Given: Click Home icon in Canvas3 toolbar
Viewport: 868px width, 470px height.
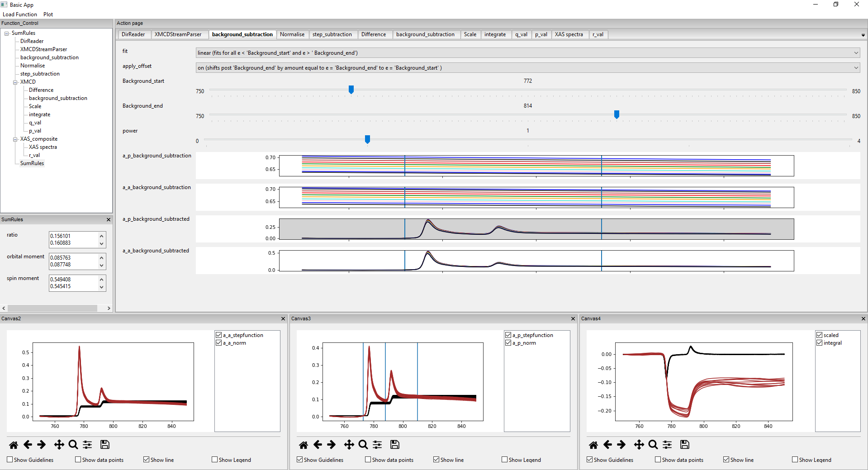Looking at the screenshot, I should (304, 445).
